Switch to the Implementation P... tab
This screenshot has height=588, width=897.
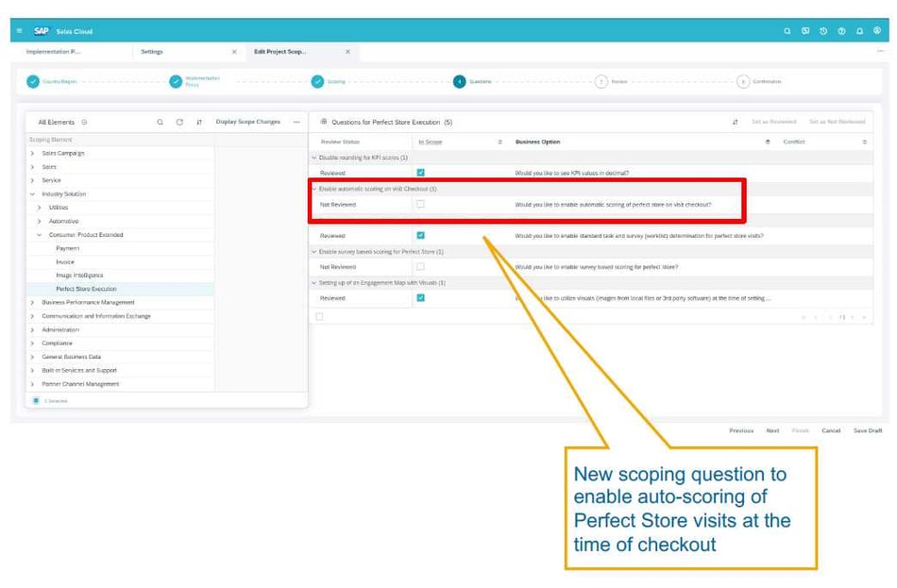tap(53, 52)
